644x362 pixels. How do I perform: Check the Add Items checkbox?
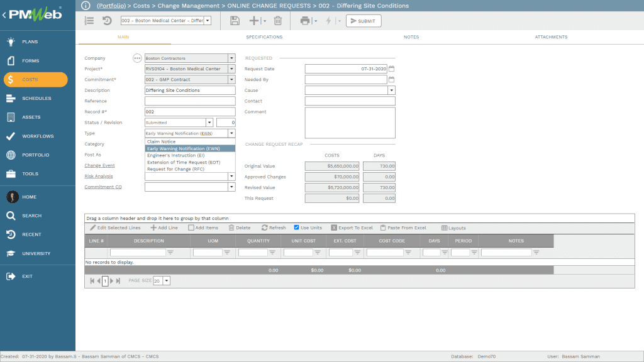click(191, 228)
